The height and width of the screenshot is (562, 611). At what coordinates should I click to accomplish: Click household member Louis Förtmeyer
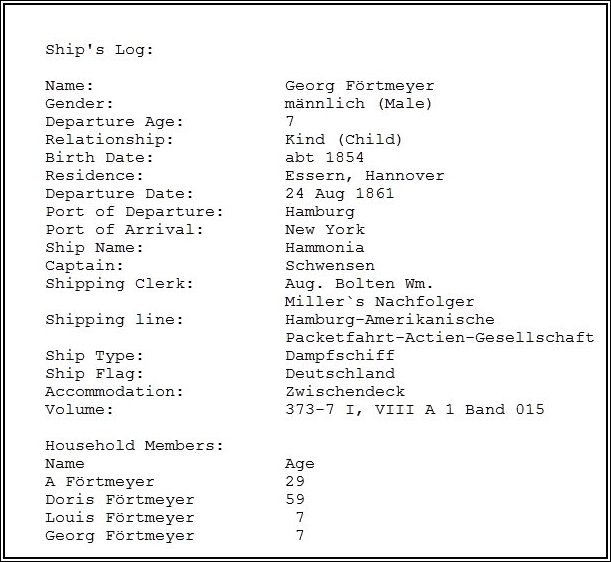pyautogui.click(x=119, y=518)
